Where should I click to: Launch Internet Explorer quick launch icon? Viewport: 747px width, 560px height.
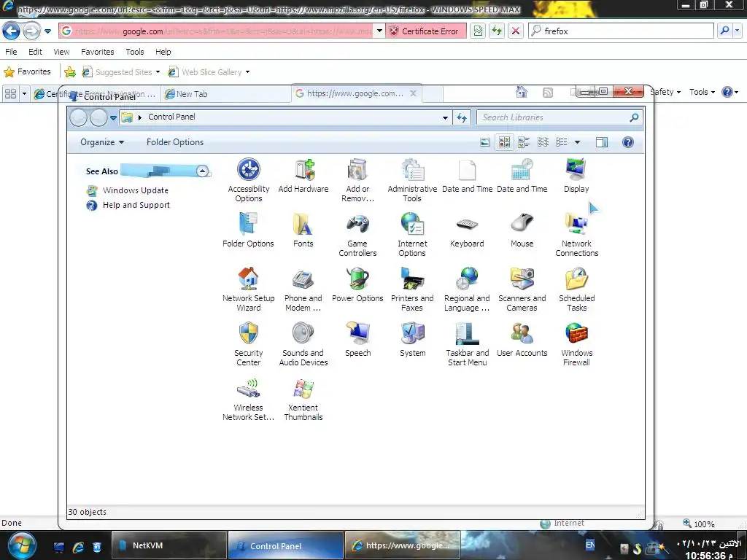pos(78,547)
